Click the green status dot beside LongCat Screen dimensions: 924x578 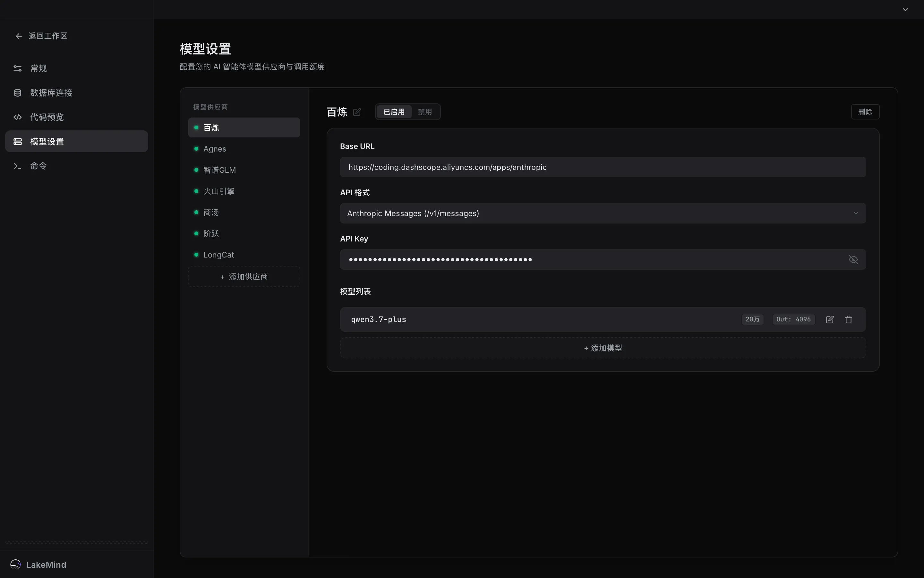[x=196, y=255]
